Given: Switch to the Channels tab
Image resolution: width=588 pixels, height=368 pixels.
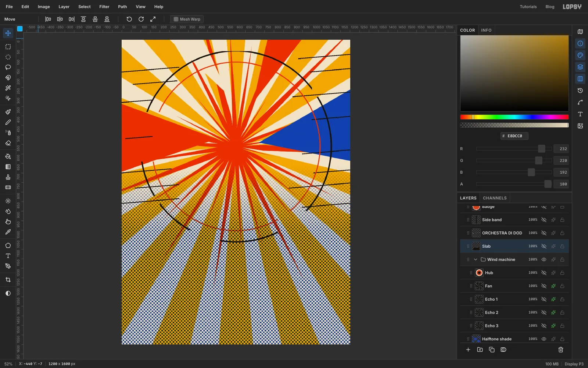Looking at the screenshot, I should pyautogui.click(x=495, y=198).
